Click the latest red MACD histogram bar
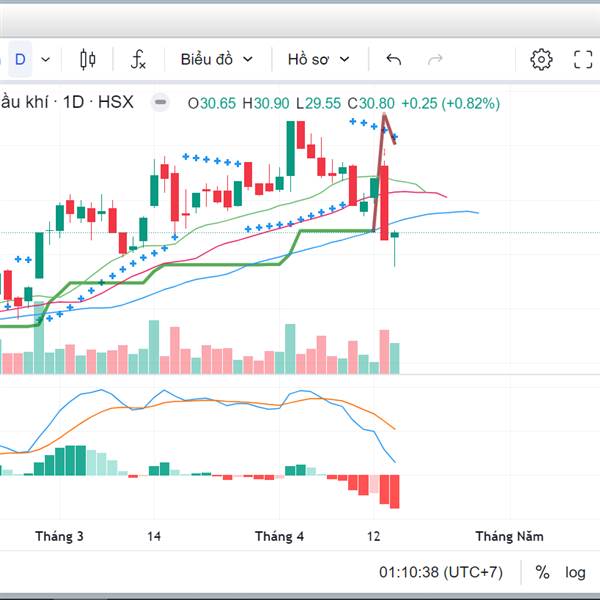This screenshot has width=600, height=600. (395, 492)
